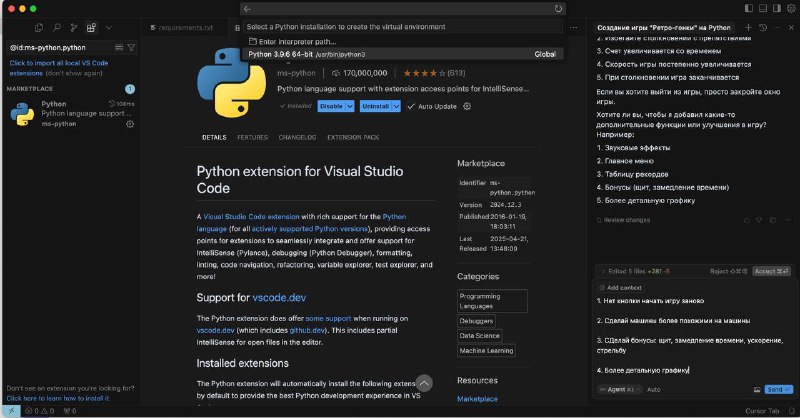
Task: Open Agent mode dropdown
Action: coord(620,389)
